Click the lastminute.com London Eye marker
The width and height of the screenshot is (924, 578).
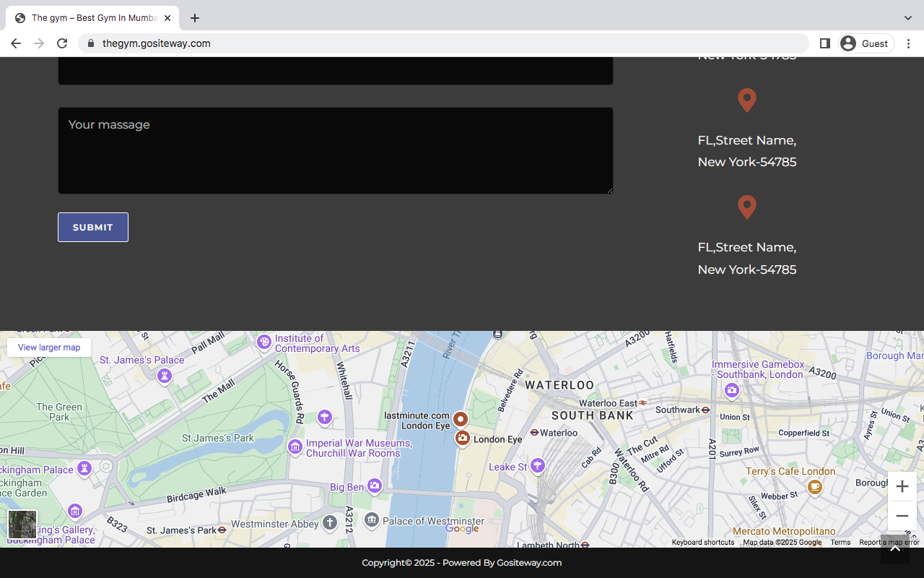point(461,419)
